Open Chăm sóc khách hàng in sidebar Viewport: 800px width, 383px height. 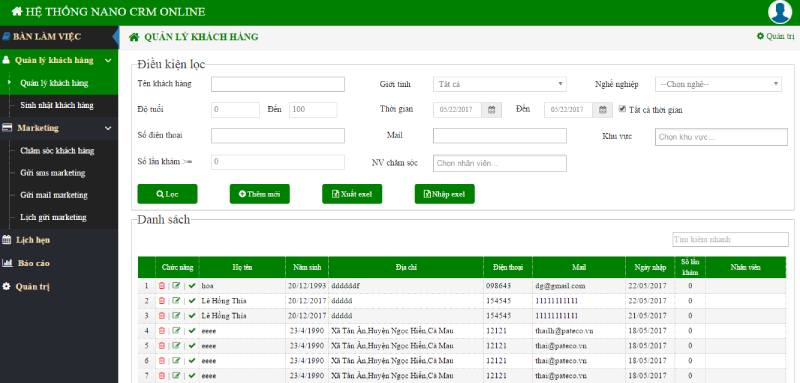57,151
